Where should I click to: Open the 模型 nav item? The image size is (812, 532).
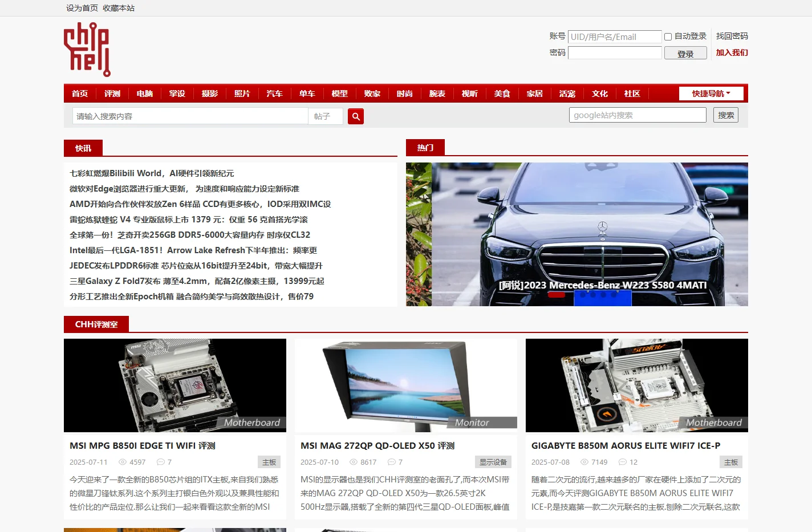click(x=340, y=94)
